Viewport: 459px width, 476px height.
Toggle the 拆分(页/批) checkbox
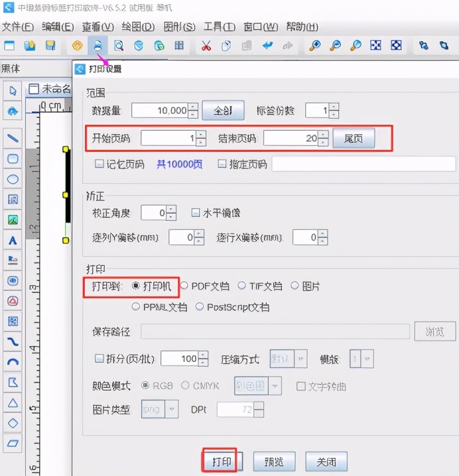coord(99,359)
